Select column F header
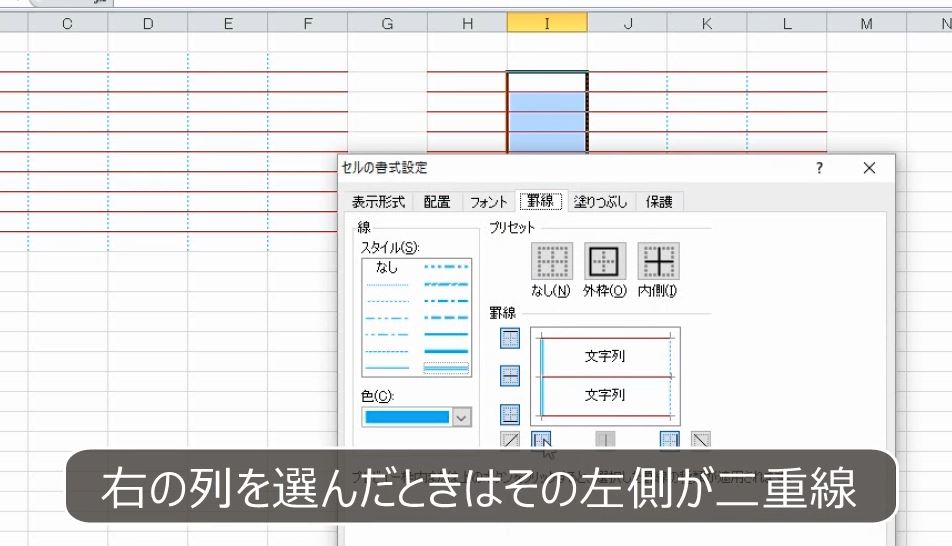Screen dimensions: 952x546 pos(308,24)
